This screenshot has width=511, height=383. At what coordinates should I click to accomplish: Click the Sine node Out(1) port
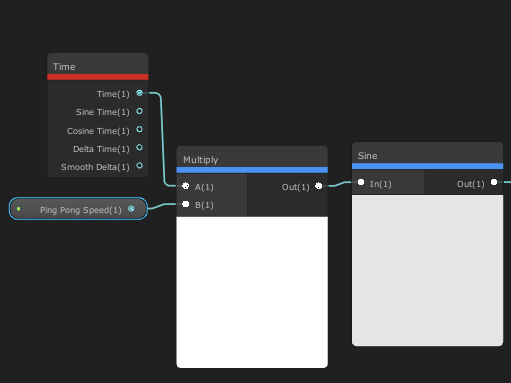494,182
